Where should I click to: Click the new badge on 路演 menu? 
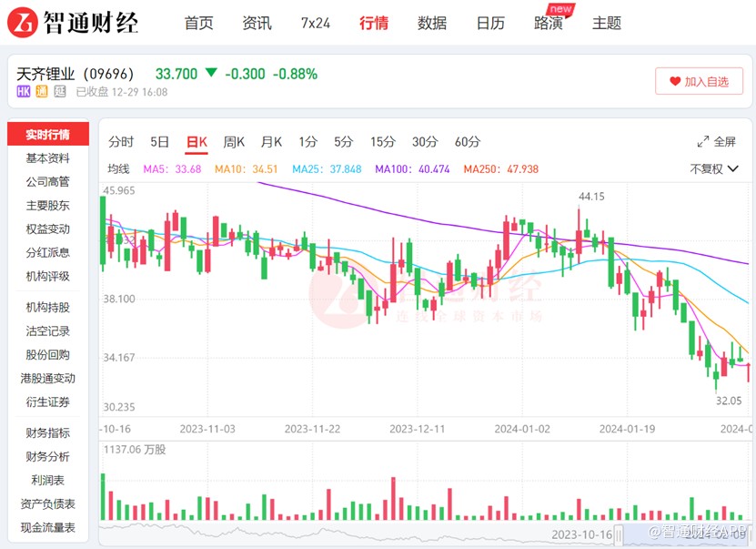559,9
